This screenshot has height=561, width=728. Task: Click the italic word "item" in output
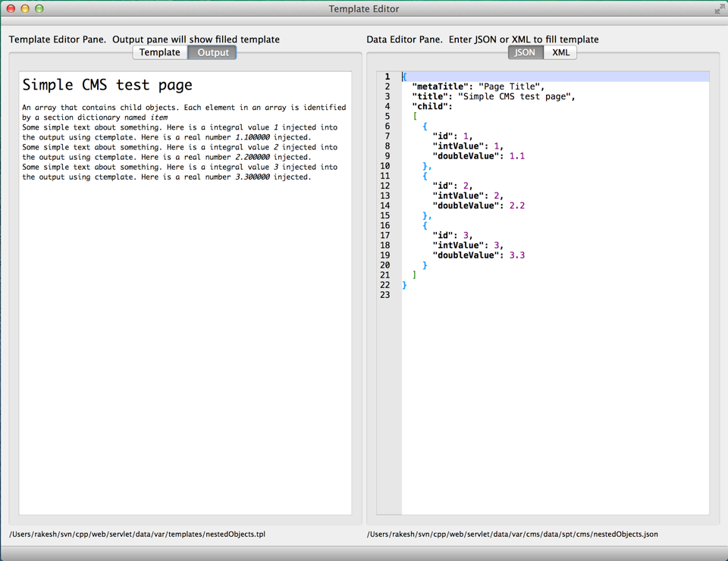pyautogui.click(x=159, y=118)
